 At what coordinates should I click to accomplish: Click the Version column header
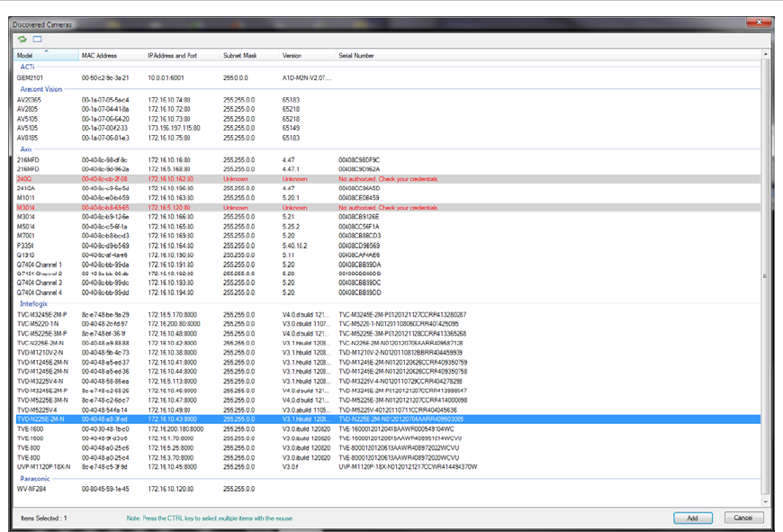click(307, 56)
